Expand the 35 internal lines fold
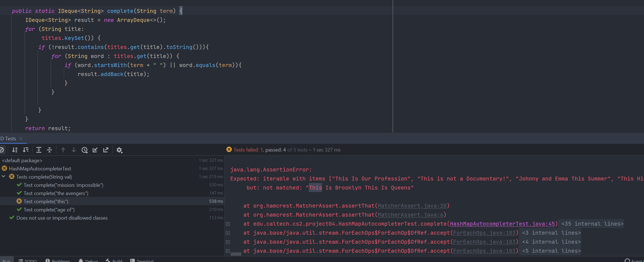Viewport: 644px width, 262px height. tap(592, 224)
